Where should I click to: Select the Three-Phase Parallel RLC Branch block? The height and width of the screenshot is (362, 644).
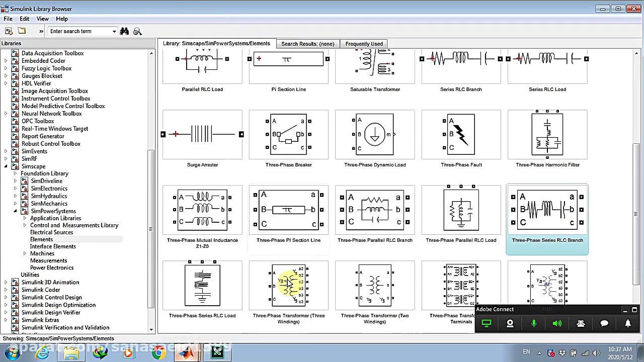tap(375, 210)
